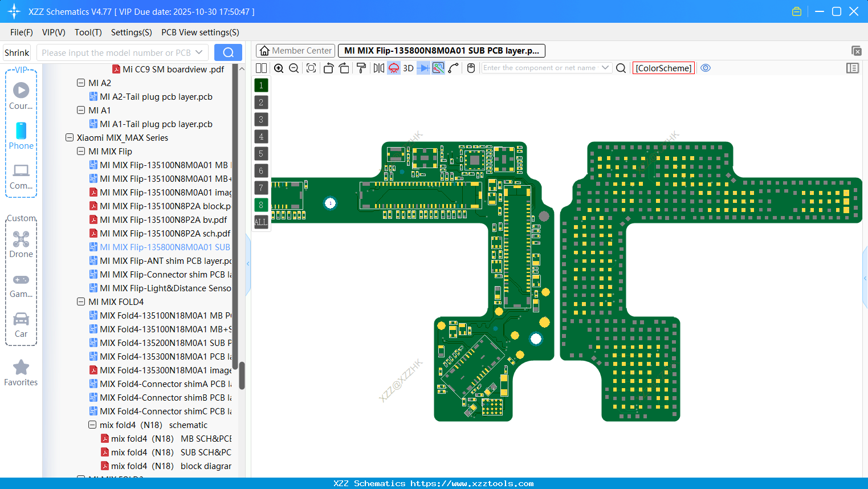Click the mirror/flip board icon

tap(378, 68)
